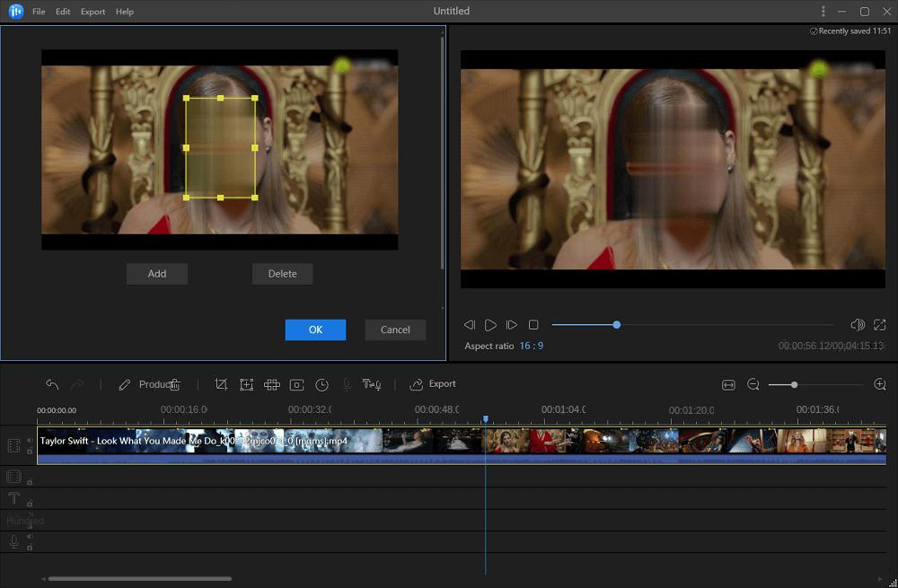The width and height of the screenshot is (898, 588).
Task: Click the undo arrow in the timeline toolbar
Action: pyautogui.click(x=52, y=384)
